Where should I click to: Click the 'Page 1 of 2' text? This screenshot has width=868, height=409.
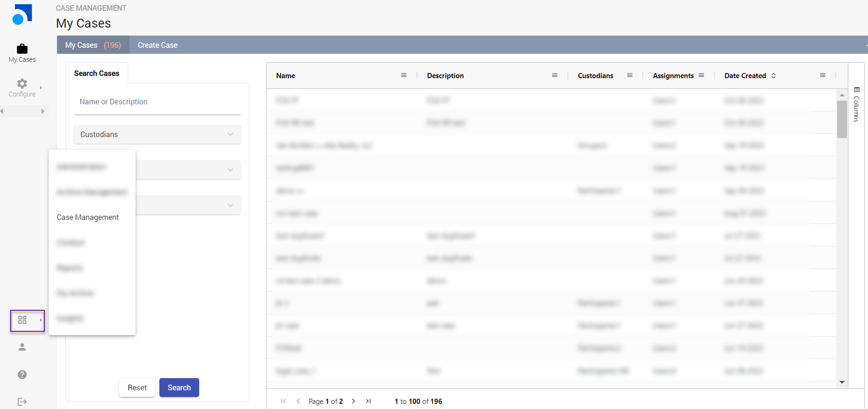(x=326, y=401)
